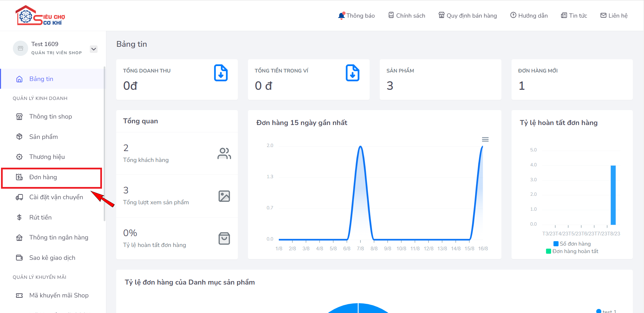The height and width of the screenshot is (313, 644).
Task: Click the Tổng khách hàng label
Action: pos(146,160)
